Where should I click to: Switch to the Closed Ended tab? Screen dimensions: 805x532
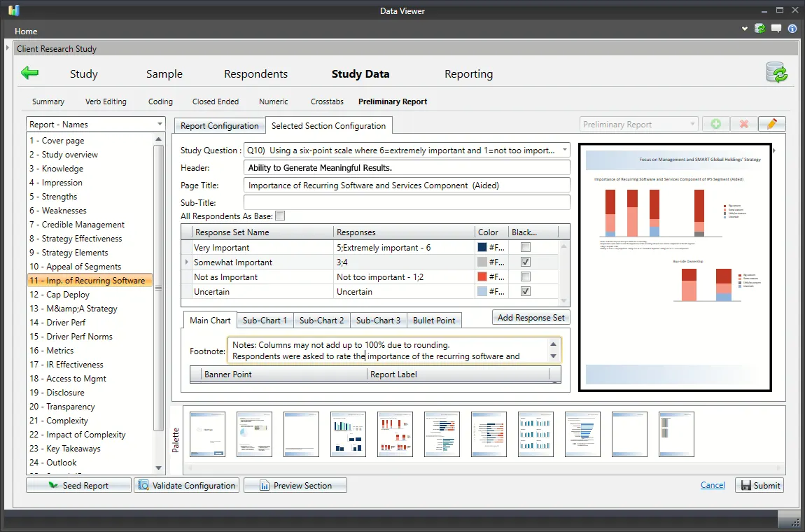(x=216, y=101)
